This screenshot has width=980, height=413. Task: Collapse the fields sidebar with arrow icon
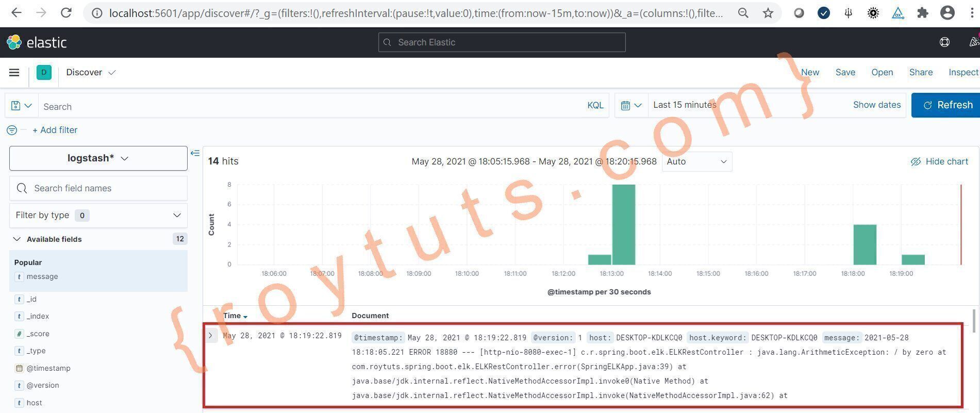(195, 153)
